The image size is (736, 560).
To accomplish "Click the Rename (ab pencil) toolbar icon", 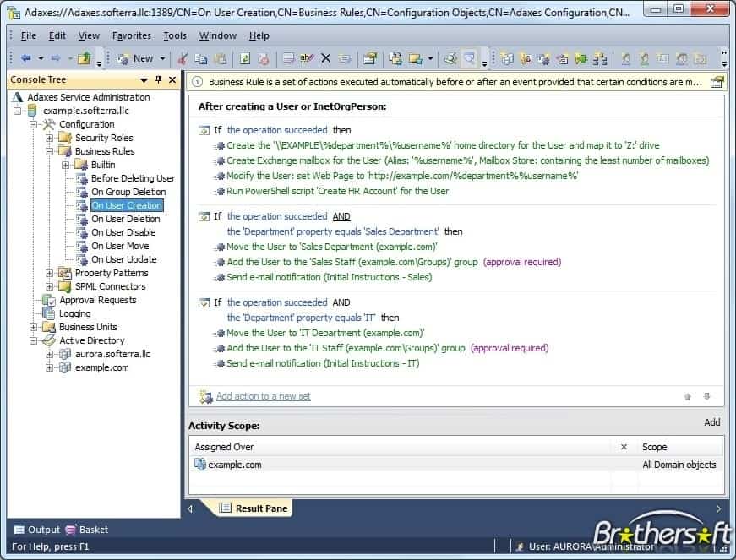I will coord(307,58).
